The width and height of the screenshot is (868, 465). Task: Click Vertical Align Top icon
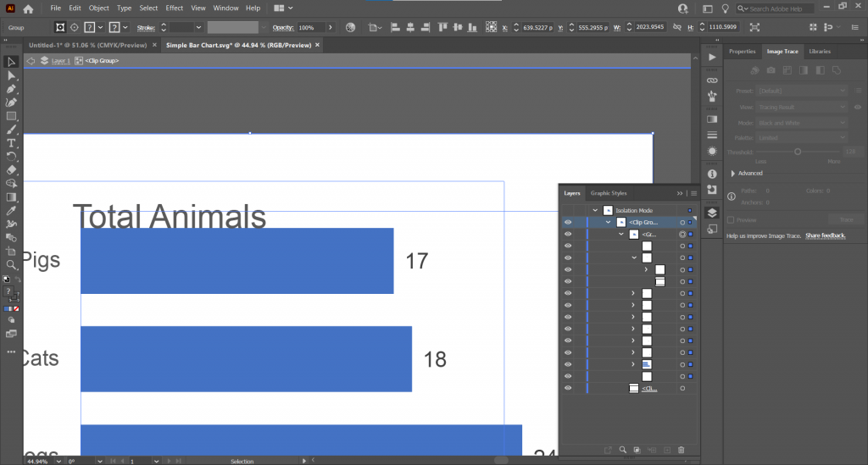point(442,27)
